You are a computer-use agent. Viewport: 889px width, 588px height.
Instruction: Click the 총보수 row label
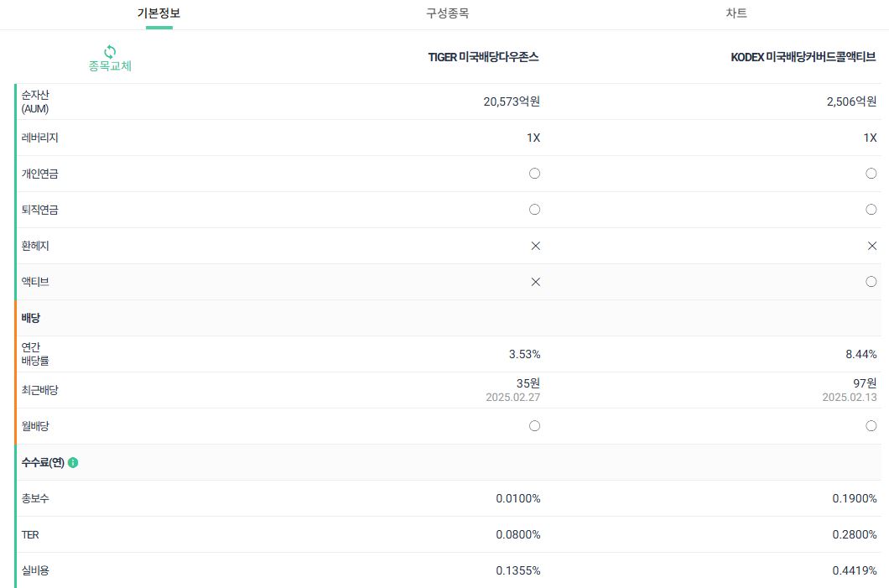coord(35,498)
